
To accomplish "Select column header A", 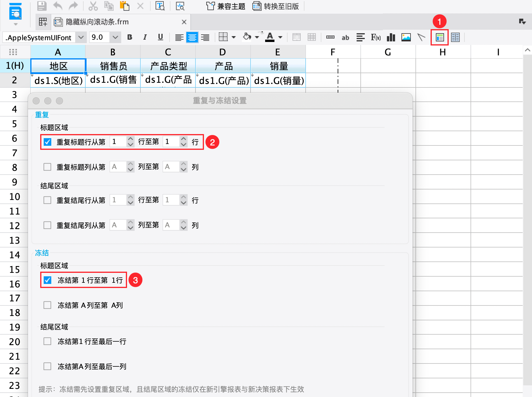I will tap(58, 52).
